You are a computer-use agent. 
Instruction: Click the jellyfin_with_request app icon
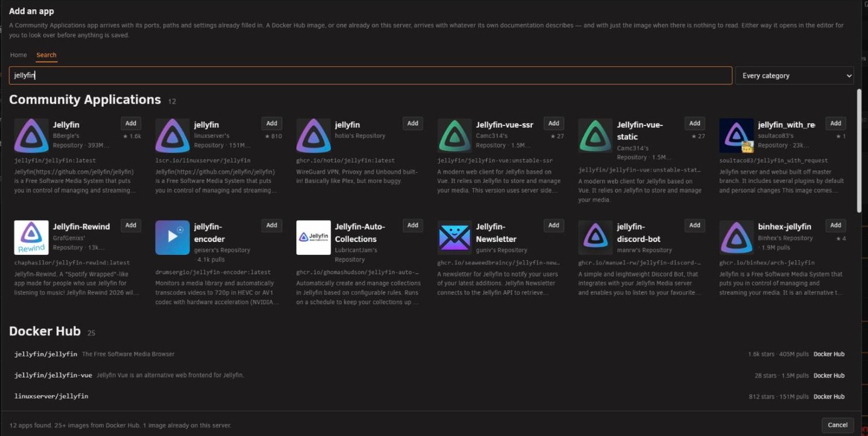coord(737,135)
